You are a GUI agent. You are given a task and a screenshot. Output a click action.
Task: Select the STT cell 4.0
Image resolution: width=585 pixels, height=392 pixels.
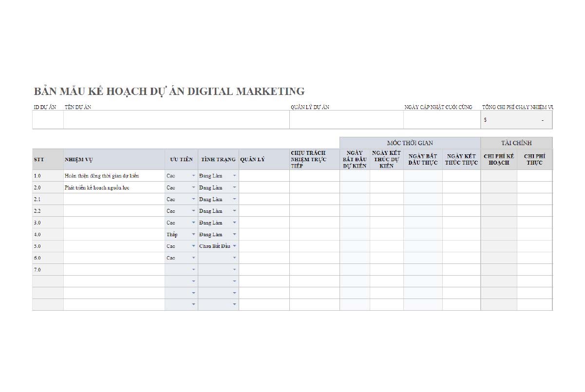click(48, 234)
